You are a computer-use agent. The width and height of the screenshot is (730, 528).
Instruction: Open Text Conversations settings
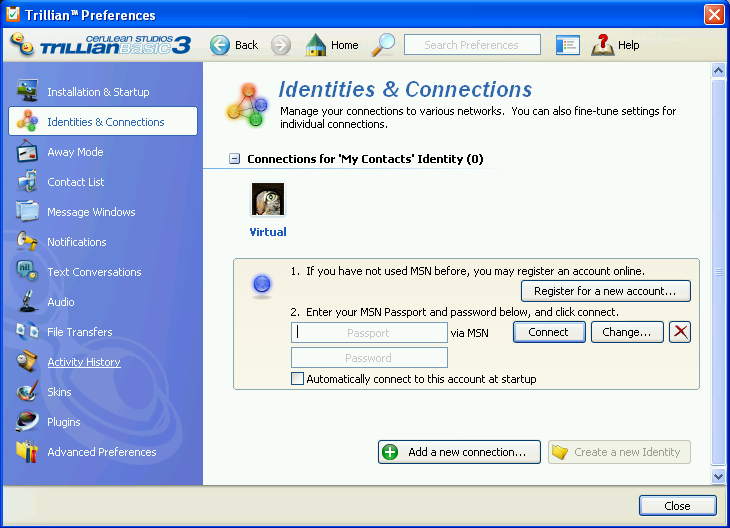click(94, 272)
